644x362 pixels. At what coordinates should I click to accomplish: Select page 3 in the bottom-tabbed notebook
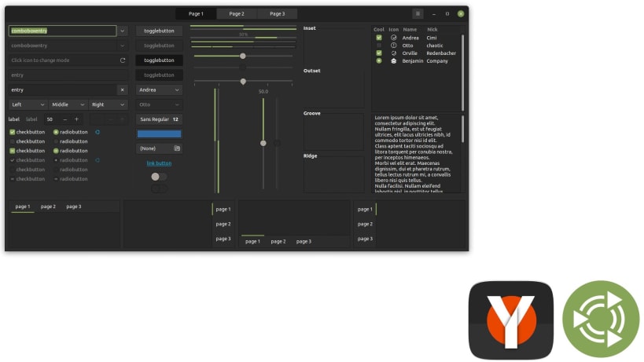tap(304, 242)
